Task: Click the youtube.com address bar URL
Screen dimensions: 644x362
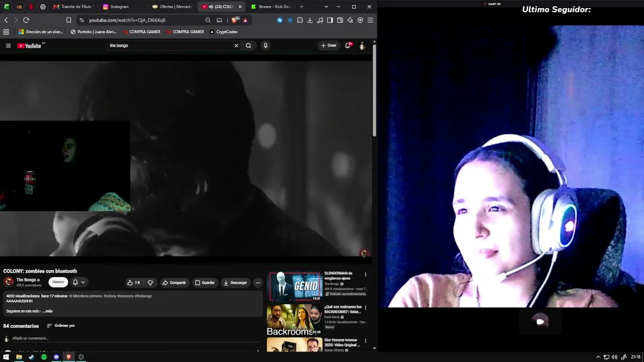Action: tap(127, 20)
